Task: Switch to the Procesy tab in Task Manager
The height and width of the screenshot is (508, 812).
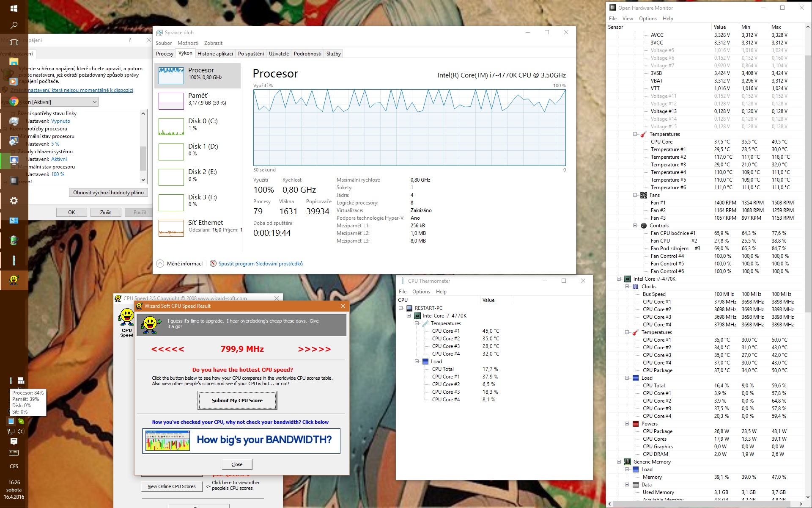Action: (x=165, y=54)
